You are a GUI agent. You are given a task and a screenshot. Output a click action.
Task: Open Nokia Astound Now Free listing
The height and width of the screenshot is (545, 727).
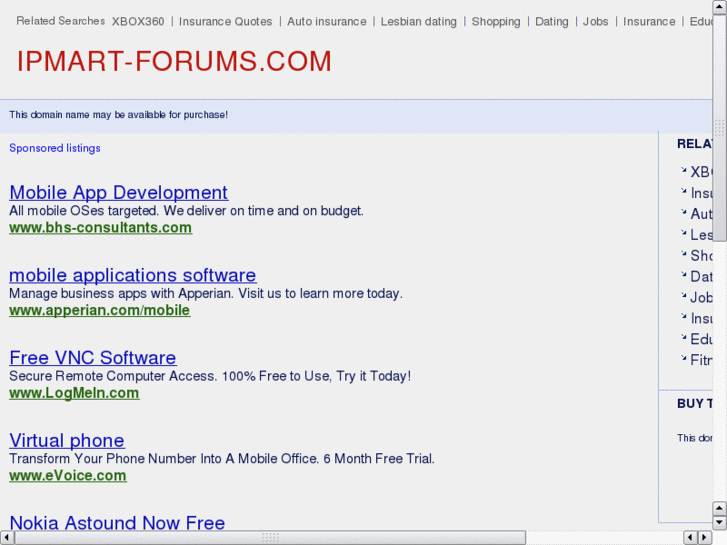click(x=117, y=523)
